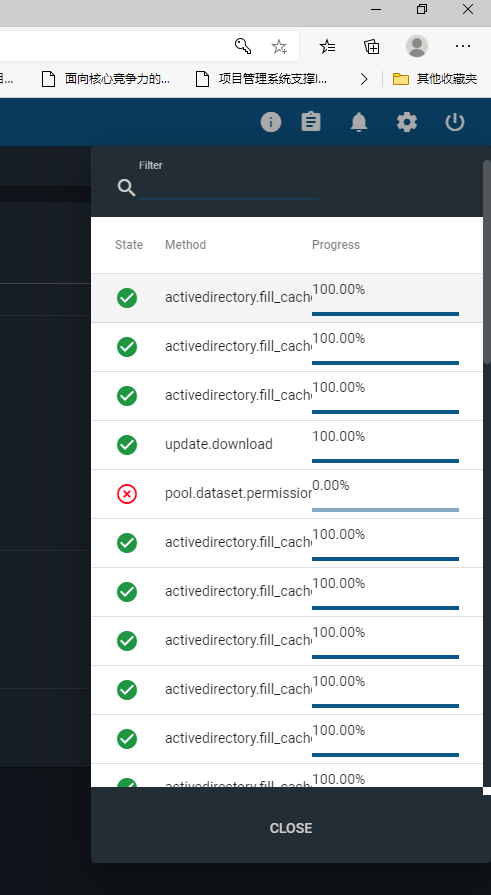Open the browser three-dot menu
Image resolution: width=491 pixels, height=895 pixels.
(x=463, y=46)
